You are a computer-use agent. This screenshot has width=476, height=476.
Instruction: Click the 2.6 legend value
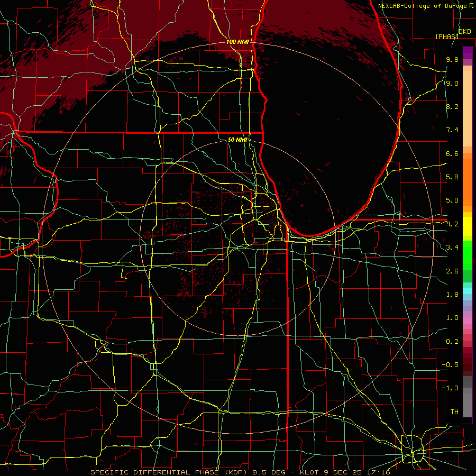coord(452,271)
